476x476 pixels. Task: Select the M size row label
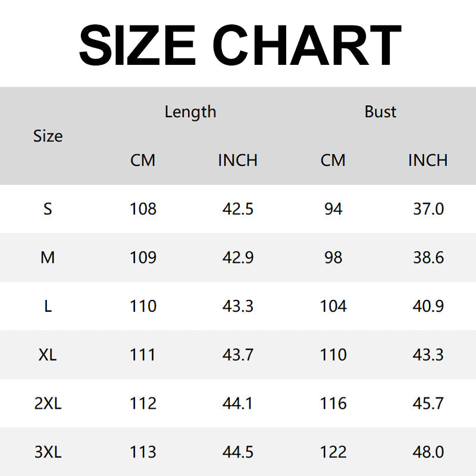click(x=48, y=258)
